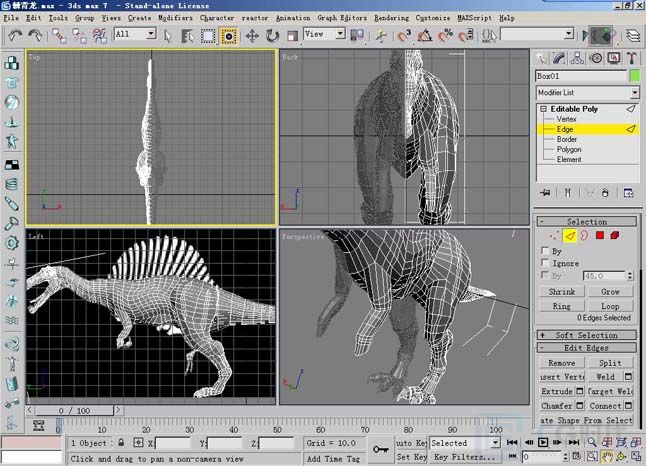Select the Bind to Space Warp tool
Viewport: 646px width, 466px height.
coord(99,36)
